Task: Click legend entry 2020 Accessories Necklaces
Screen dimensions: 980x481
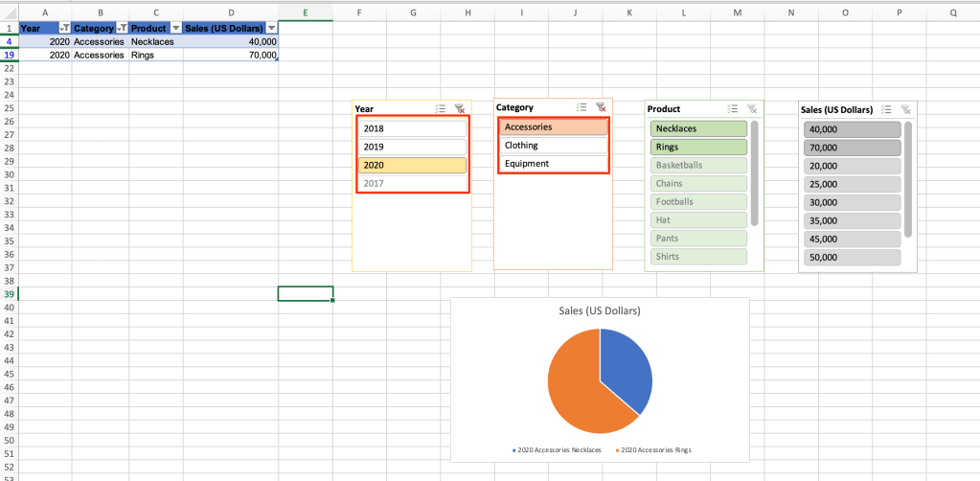Action: coord(557,449)
